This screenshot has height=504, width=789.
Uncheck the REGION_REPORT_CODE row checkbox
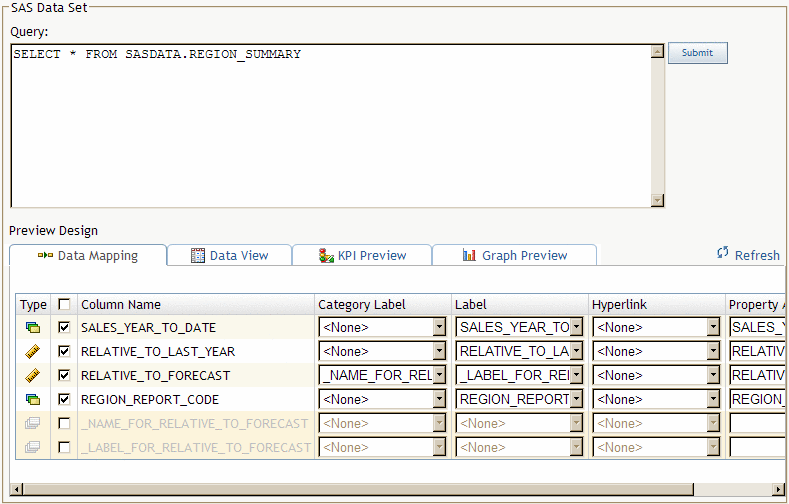65,399
